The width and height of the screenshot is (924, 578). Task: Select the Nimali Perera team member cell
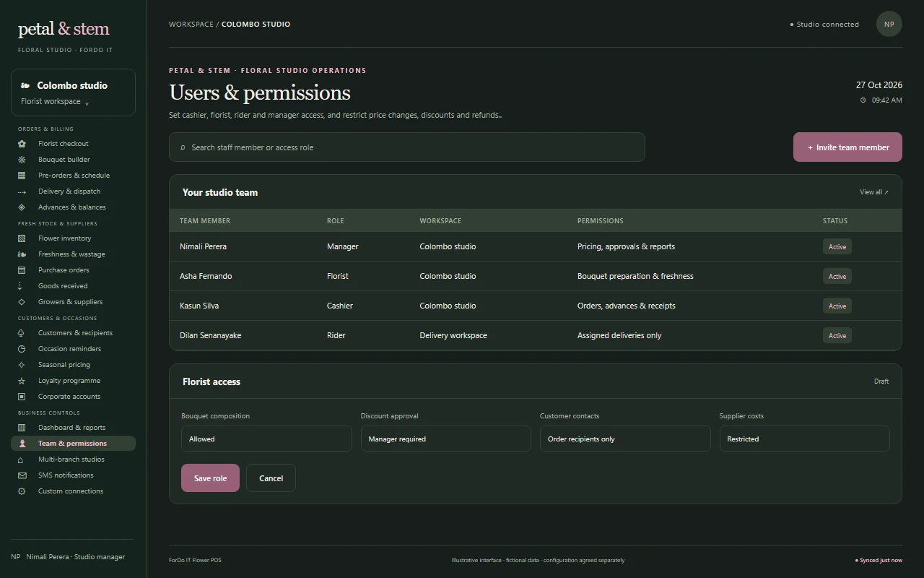point(203,246)
